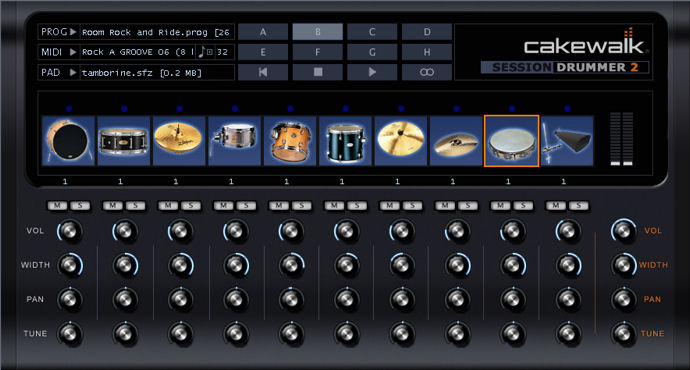Mute the tambourine channel
The width and height of the screenshot is (690, 370).
point(501,205)
